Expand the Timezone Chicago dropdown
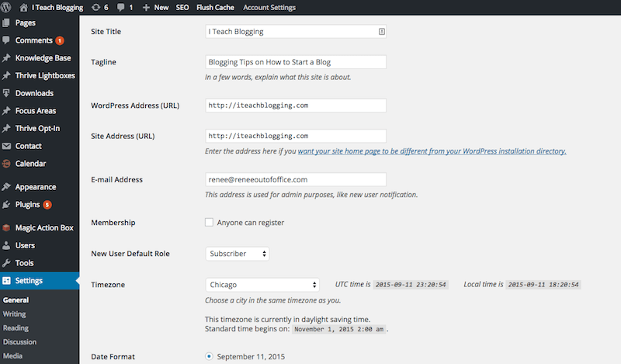 (x=262, y=285)
